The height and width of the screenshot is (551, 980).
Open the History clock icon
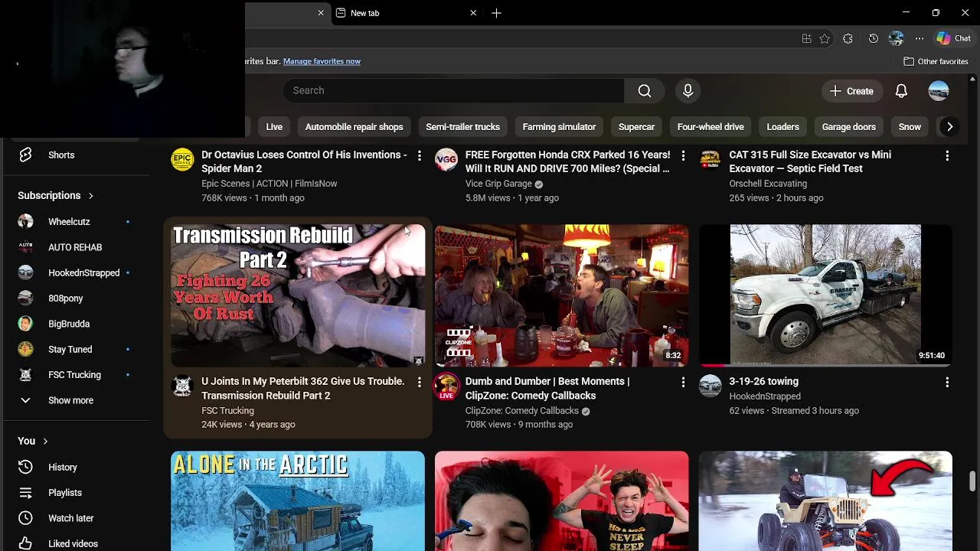pos(25,467)
